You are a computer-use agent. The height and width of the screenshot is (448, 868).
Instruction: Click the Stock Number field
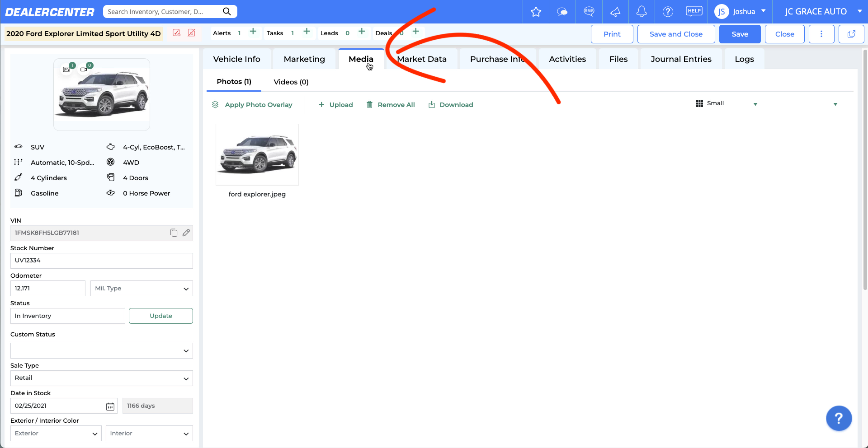[102, 261]
